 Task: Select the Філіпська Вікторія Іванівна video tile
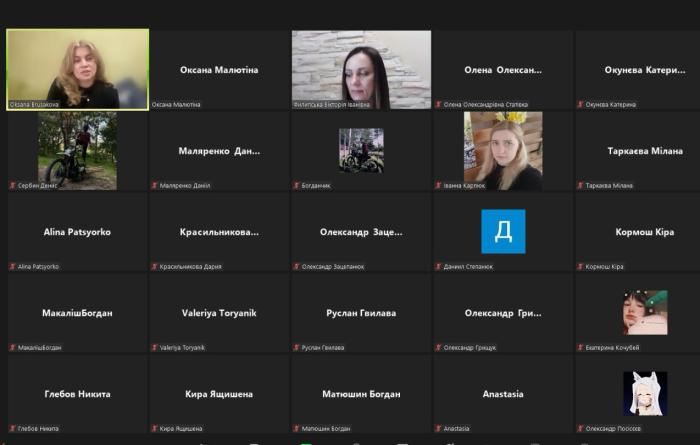tap(361, 68)
